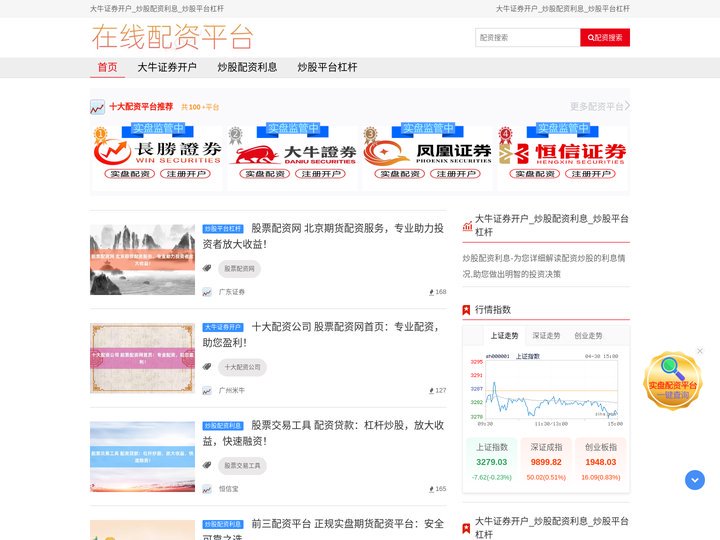This screenshot has width=720, height=540.
Task: Click the 凤凰证券 phoenix logo
Action: (x=428, y=153)
